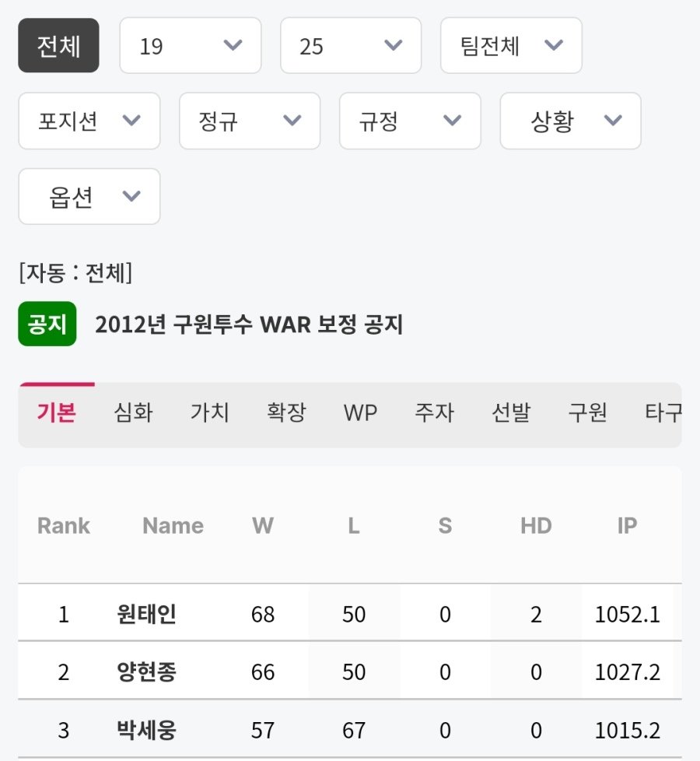Open player 박세웅's page

tap(145, 731)
